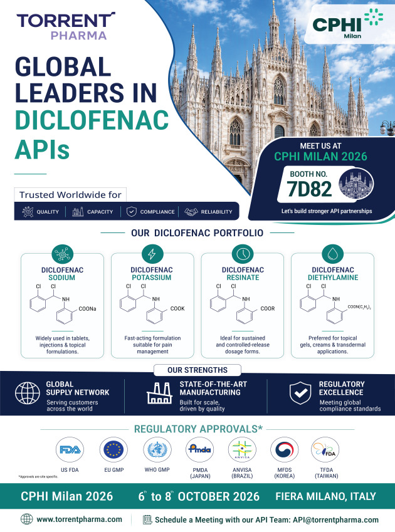Click the 'DICLOFENAC APIs' green headline
This screenshot has width=395, height=532.
[x=92, y=134]
